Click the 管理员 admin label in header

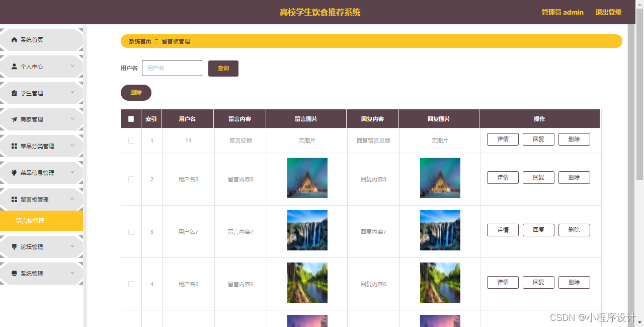tap(562, 12)
